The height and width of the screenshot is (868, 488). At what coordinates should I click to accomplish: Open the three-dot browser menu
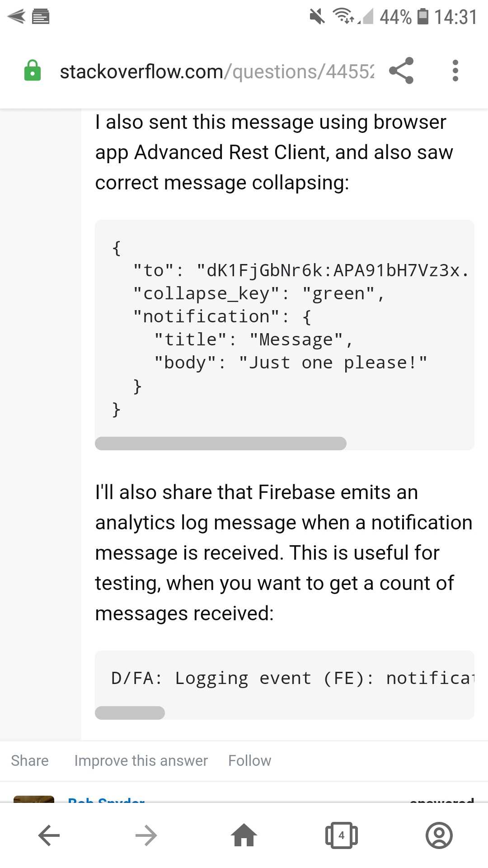pyautogui.click(x=455, y=71)
